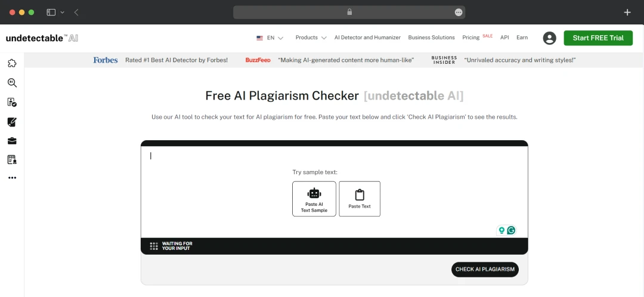Open the AI magnifier detector sidebar icon
This screenshot has height=297, width=644.
[13, 83]
